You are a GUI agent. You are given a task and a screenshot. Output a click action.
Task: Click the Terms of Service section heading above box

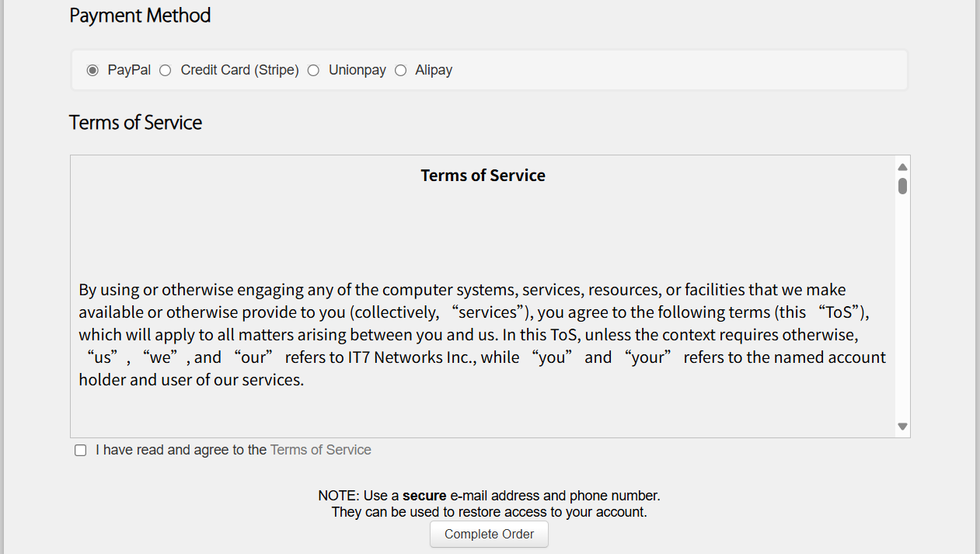click(135, 123)
